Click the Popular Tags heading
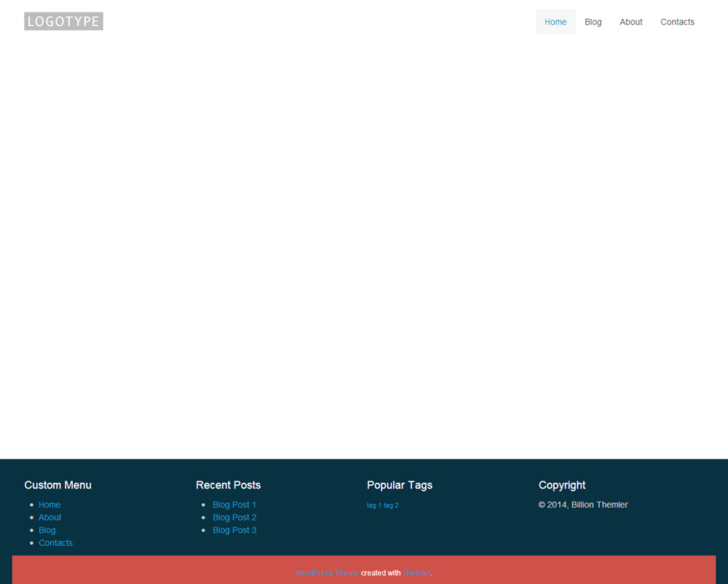The width and height of the screenshot is (728, 584). click(400, 485)
